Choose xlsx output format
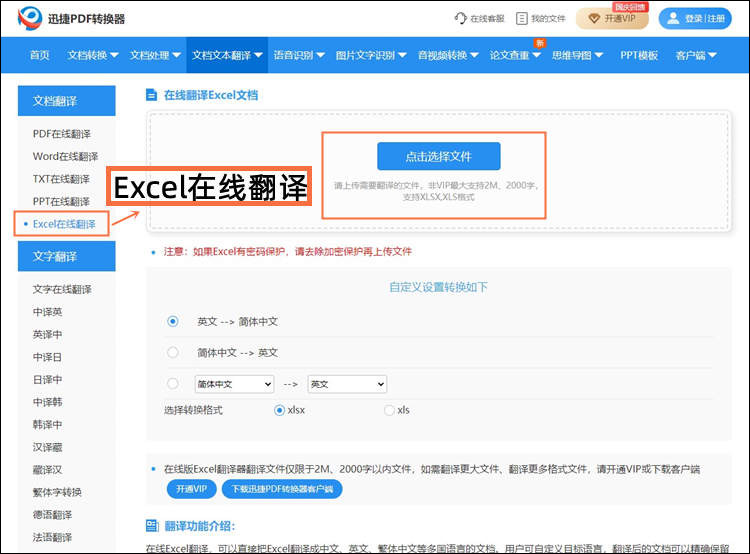Viewport: 750px width, 554px height. pos(279,410)
